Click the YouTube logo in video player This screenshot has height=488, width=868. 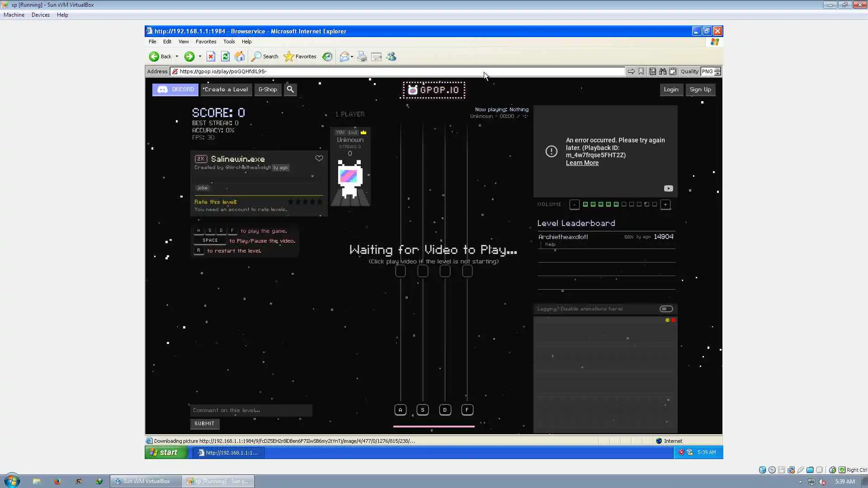point(668,188)
